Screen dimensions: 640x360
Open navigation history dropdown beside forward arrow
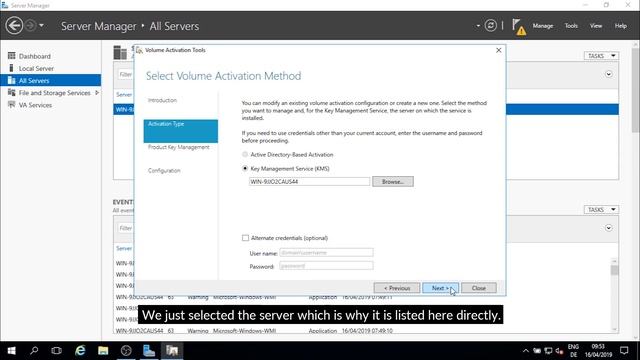tap(41, 25)
